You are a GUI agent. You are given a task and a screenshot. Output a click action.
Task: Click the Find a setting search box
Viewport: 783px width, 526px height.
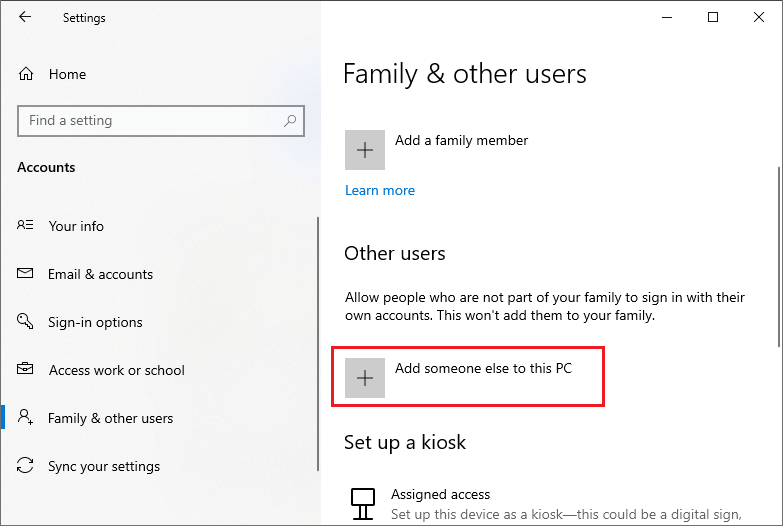pos(161,121)
